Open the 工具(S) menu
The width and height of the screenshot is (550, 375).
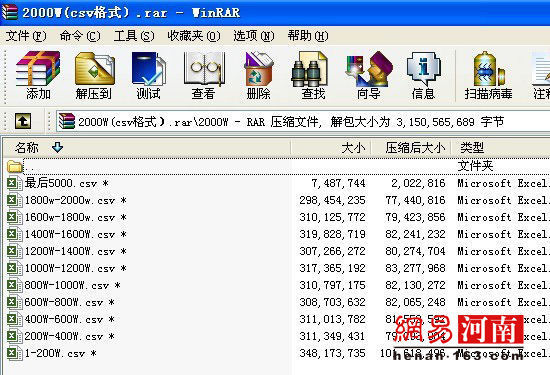pyautogui.click(x=134, y=36)
